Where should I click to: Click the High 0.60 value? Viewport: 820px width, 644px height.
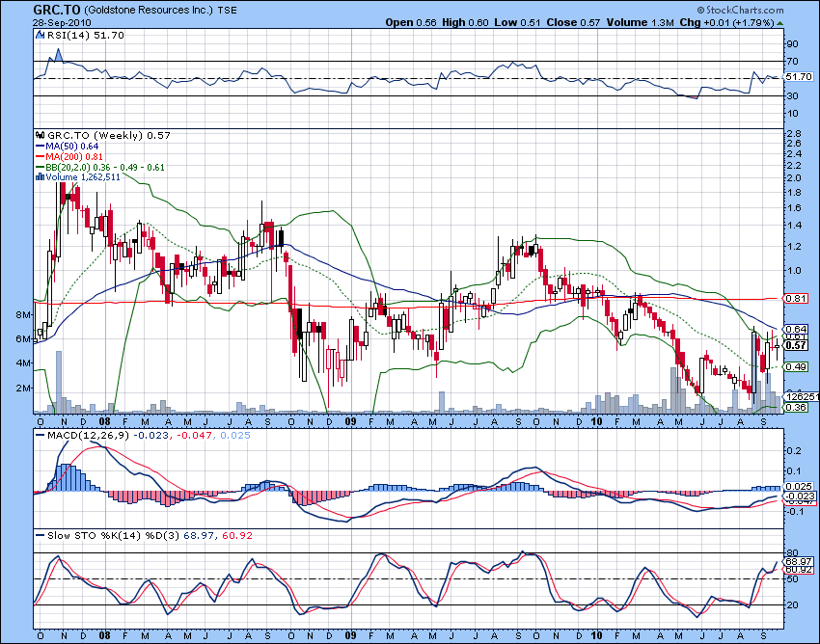pyautogui.click(x=465, y=22)
